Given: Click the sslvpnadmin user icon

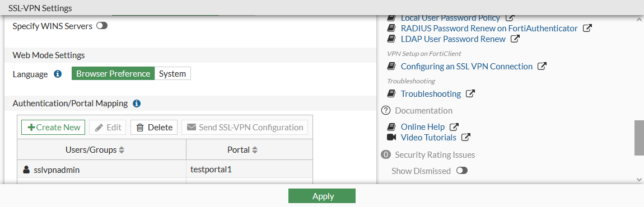Looking at the screenshot, I should click(26, 169).
